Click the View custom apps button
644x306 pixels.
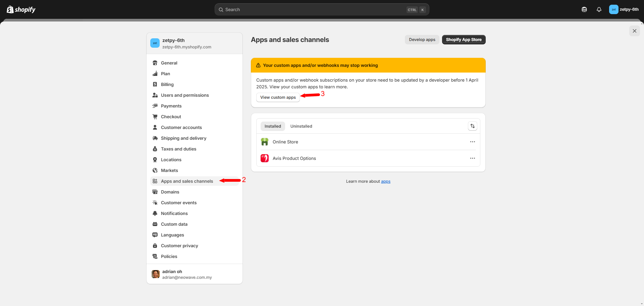point(278,97)
